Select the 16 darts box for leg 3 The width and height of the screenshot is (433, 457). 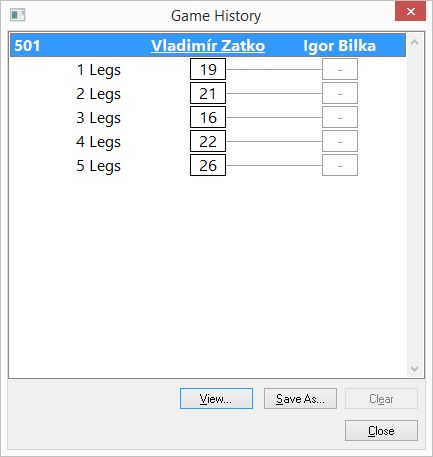208,117
